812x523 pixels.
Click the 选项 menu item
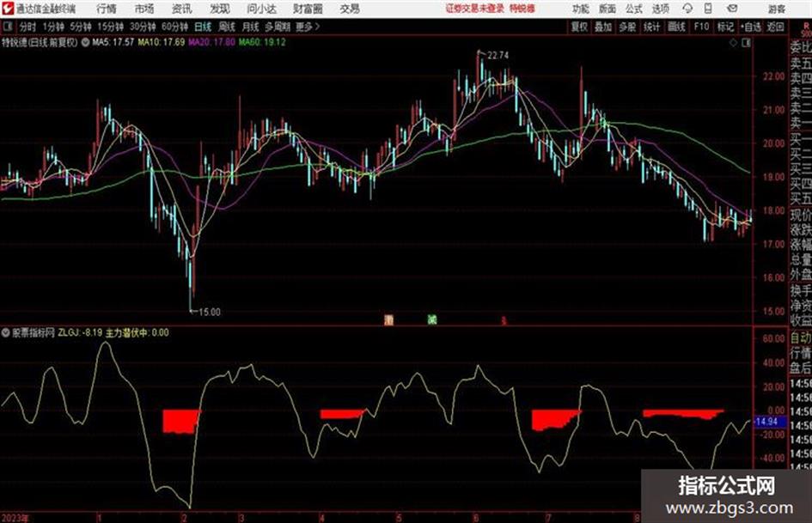point(661,9)
